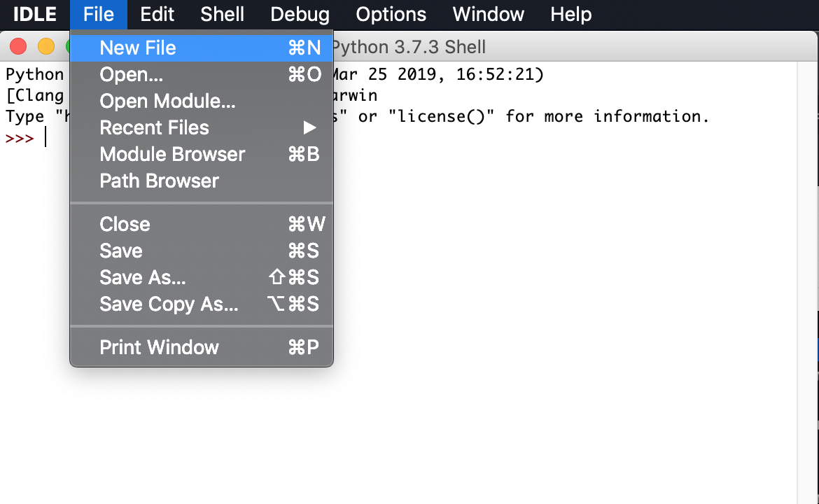Open the Module Browser
This screenshot has height=504, width=819.
pos(202,155)
